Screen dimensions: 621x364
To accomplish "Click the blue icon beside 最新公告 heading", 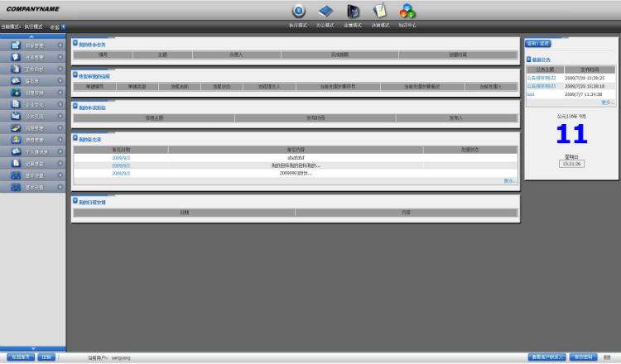I will (x=529, y=60).
